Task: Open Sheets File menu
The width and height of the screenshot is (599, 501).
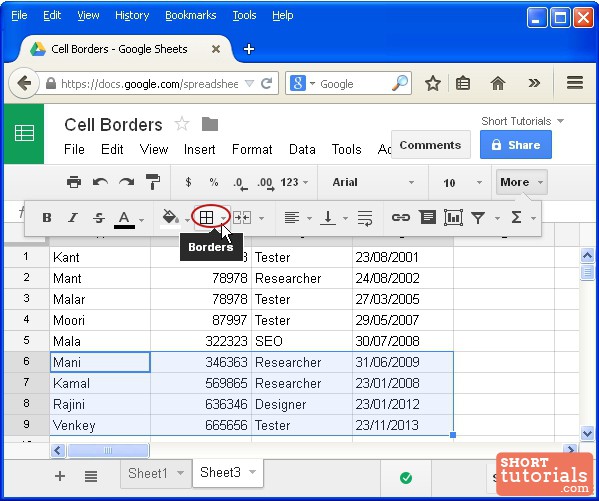Action: pyautogui.click(x=74, y=149)
